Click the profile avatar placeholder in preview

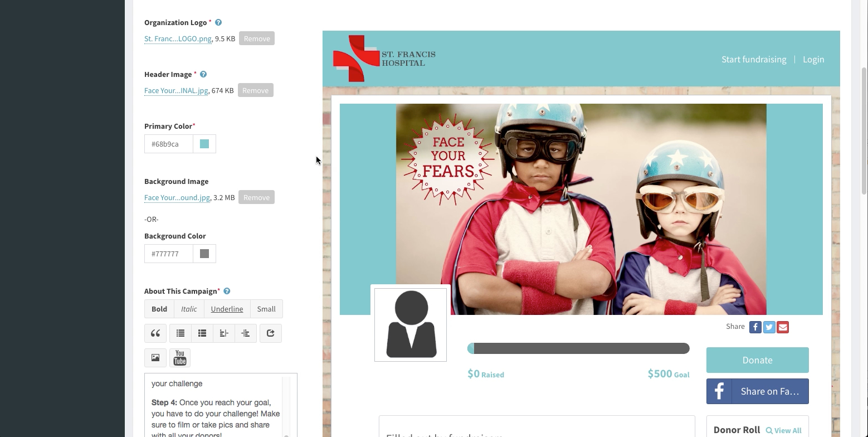pyautogui.click(x=411, y=325)
